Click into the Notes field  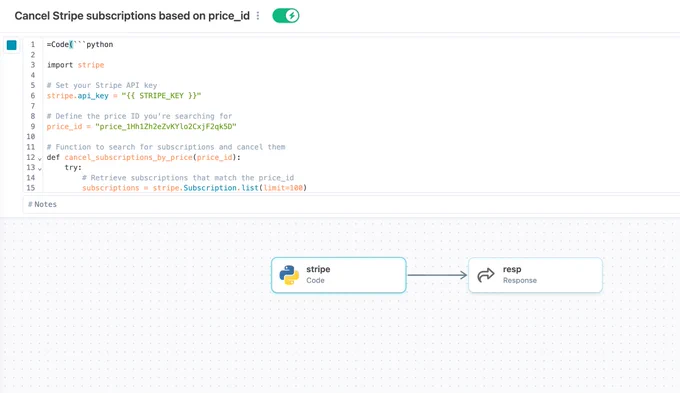tap(351, 204)
